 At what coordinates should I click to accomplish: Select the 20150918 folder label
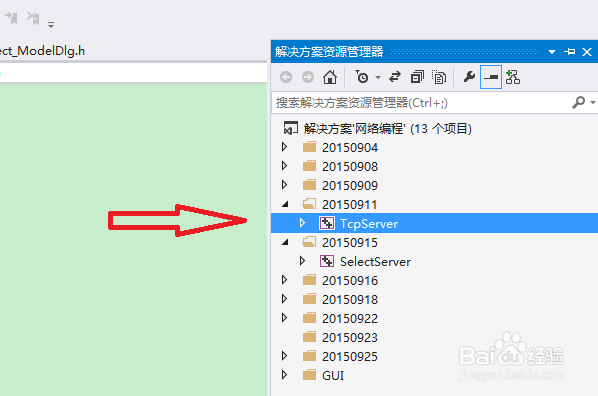[350, 300]
